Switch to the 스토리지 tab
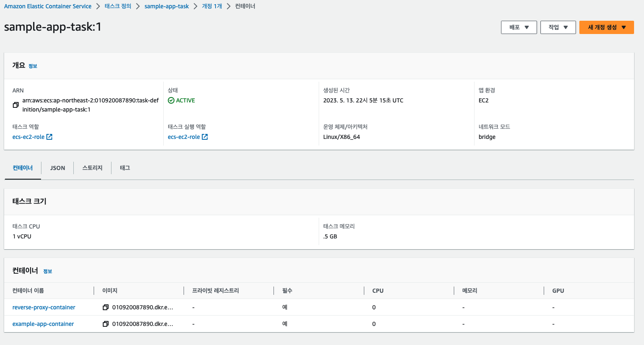The image size is (644, 345). click(x=92, y=168)
